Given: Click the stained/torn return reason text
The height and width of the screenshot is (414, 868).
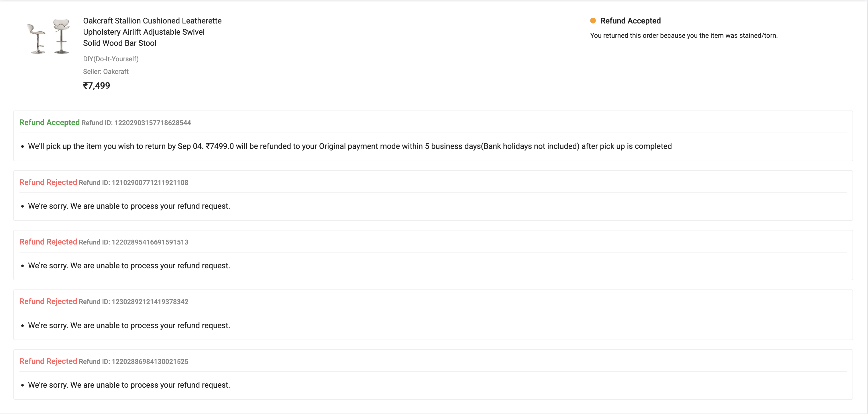Looking at the screenshot, I should 683,36.
